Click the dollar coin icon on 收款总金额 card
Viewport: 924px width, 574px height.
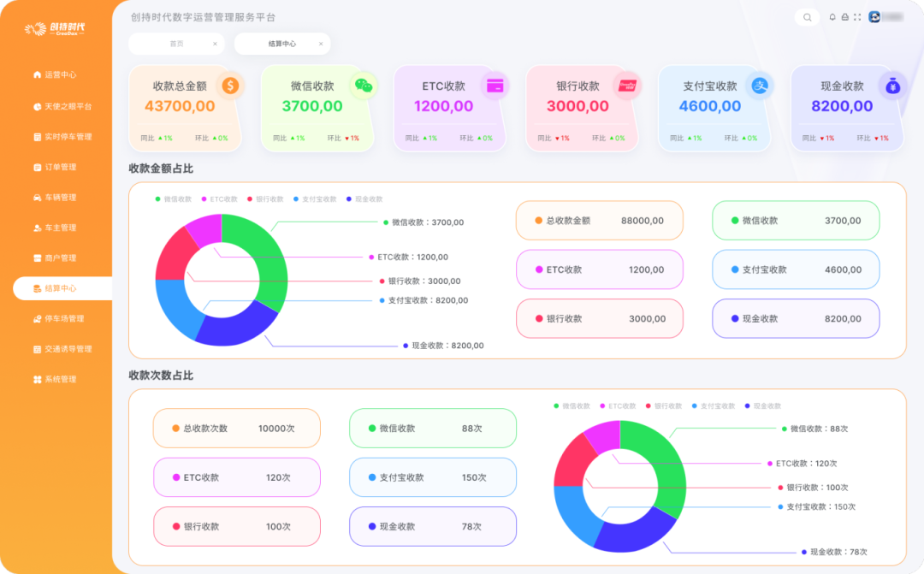coord(229,86)
